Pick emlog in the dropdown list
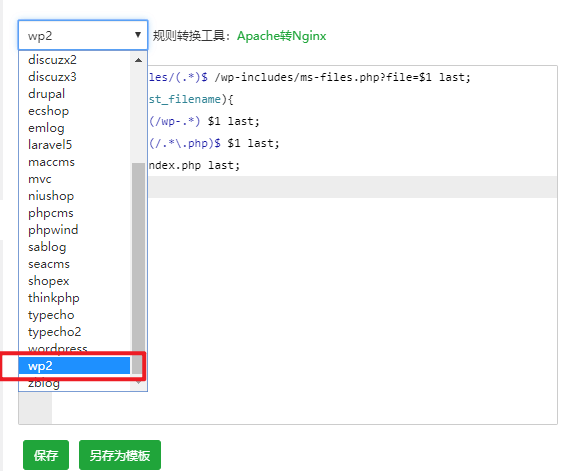This screenshot has height=471, width=587. 75,128
